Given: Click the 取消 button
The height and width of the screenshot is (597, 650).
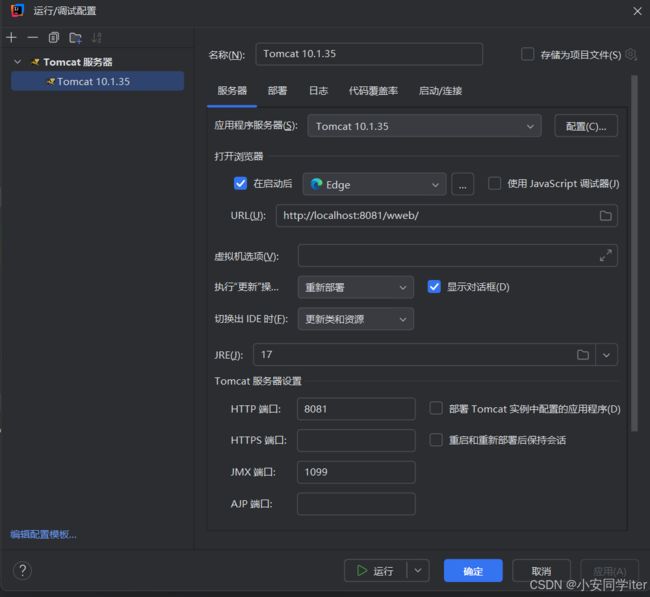Looking at the screenshot, I should click(541, 571).
